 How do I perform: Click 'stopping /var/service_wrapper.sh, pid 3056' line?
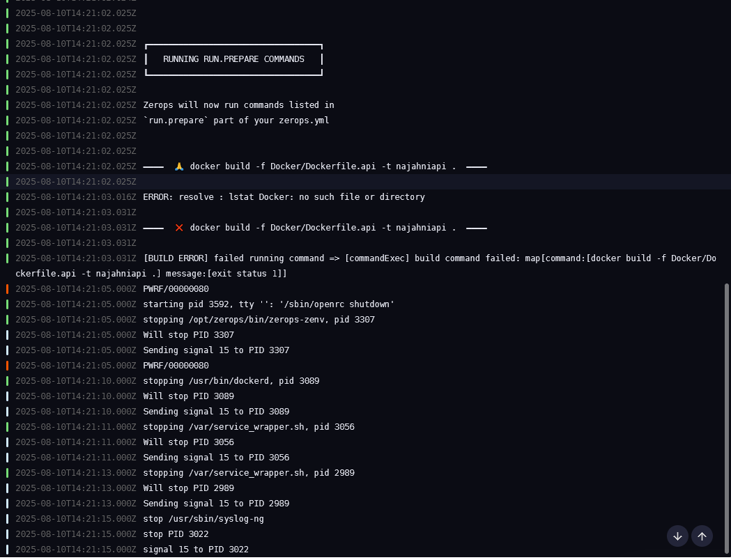coord(249,427)
